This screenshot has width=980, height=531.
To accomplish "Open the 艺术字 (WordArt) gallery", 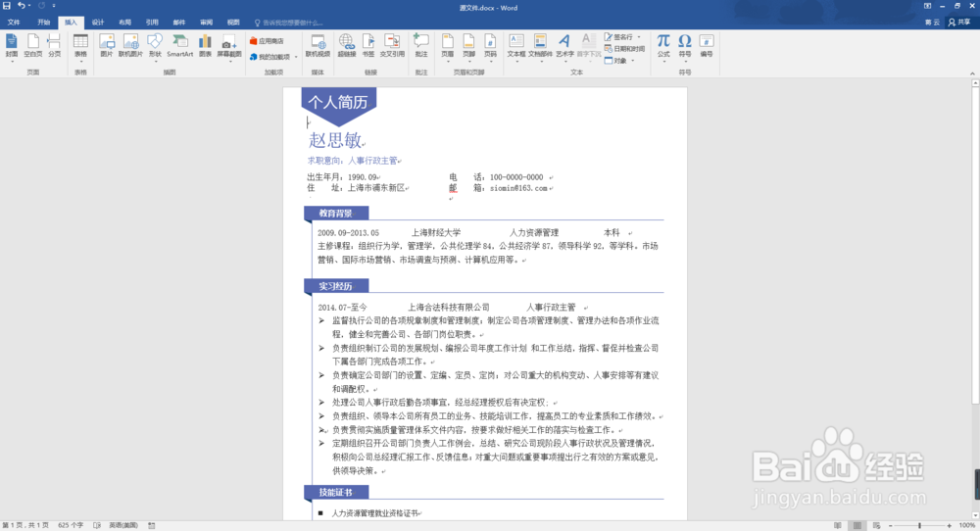I will (564, 47).
